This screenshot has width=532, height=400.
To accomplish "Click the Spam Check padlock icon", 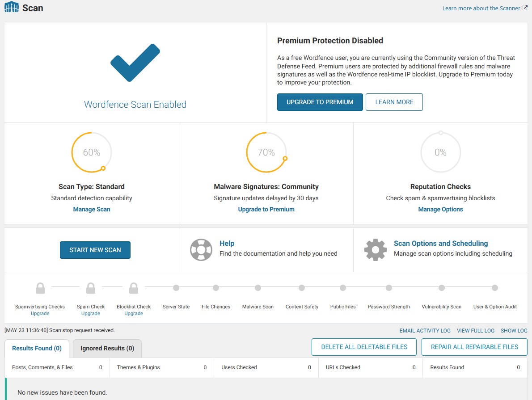I will point(91,288).
